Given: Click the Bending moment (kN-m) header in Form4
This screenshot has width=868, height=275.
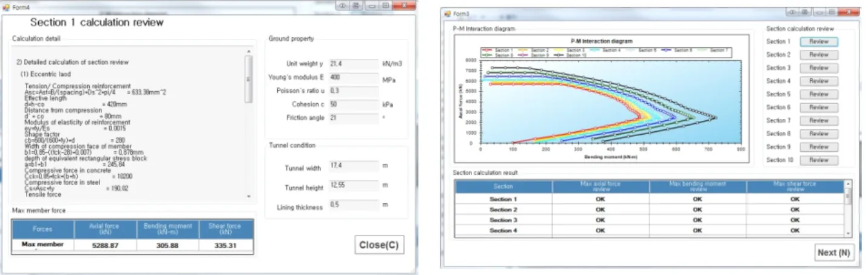Looking at the screenshot, I should click(167, 229).
